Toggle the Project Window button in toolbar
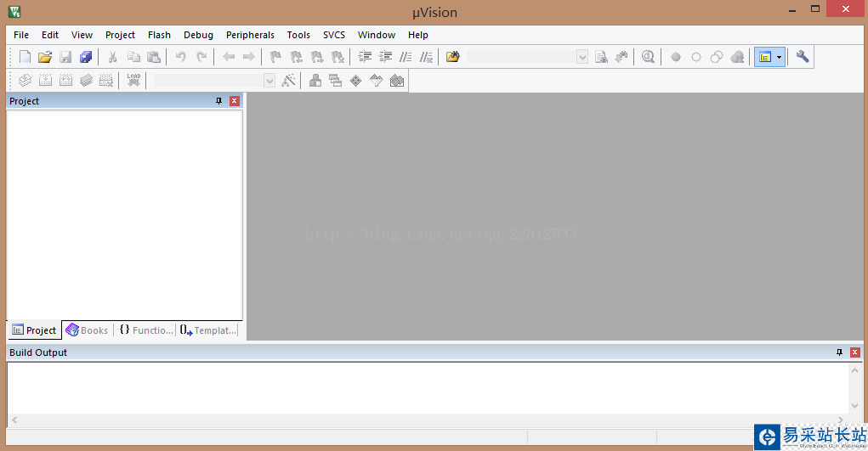The width and height of the screenshot is (868, 451). click(765, 57)
